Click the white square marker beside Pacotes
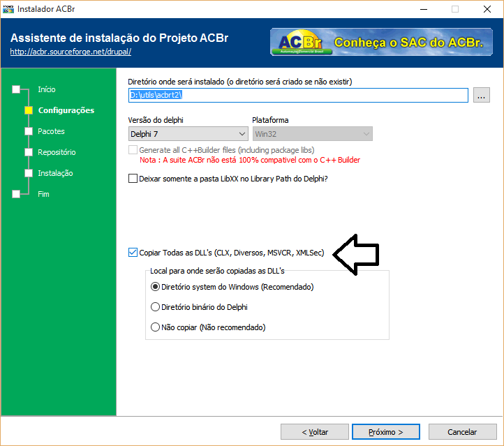 click(x=29, y=131)
